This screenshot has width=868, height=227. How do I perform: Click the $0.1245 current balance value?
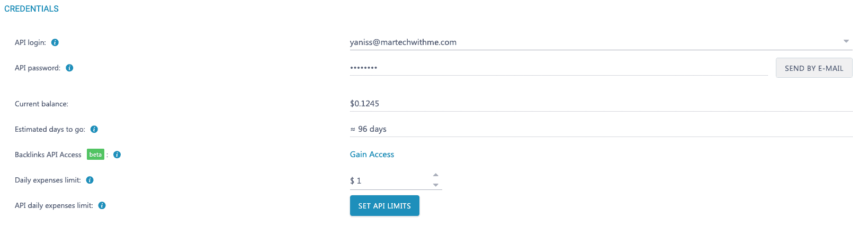(364, 104)
